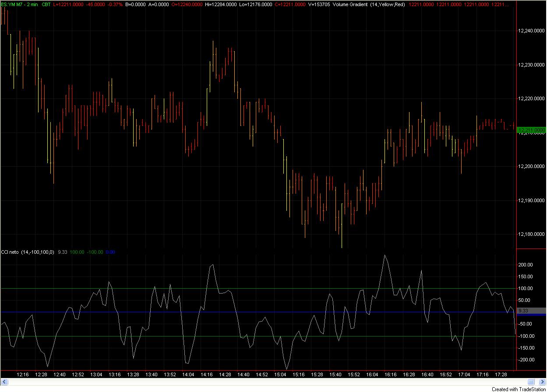
Task: Click the -200.00 CCI axis label
Action: (x=526, y=360)
